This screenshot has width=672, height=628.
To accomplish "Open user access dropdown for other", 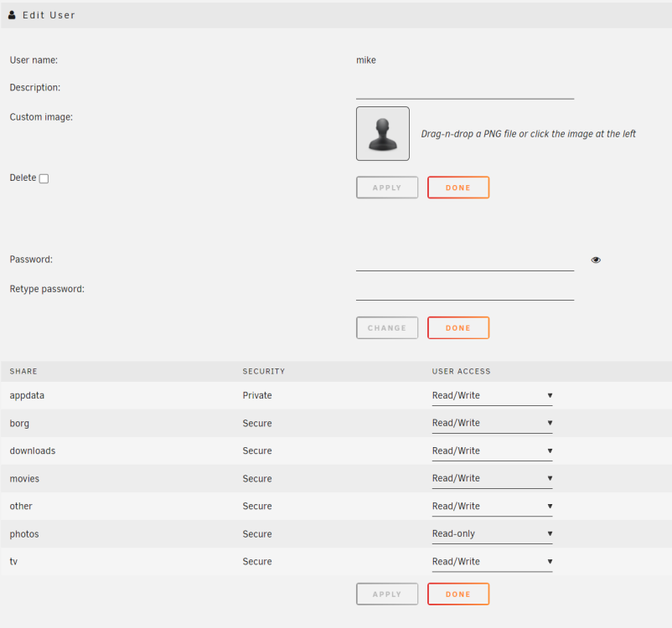I will pyautogui.click(x=492, y=507).
